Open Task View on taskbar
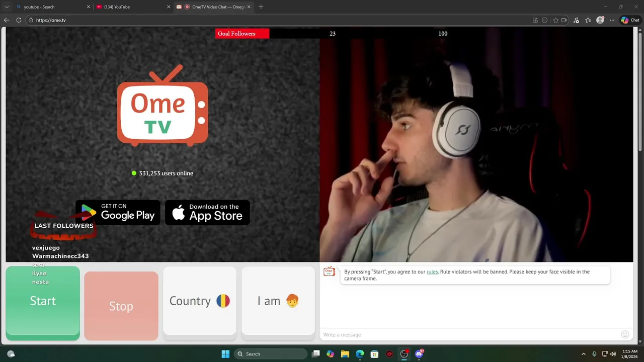This screenshot has width=644, height=362. tap(316, 354)
